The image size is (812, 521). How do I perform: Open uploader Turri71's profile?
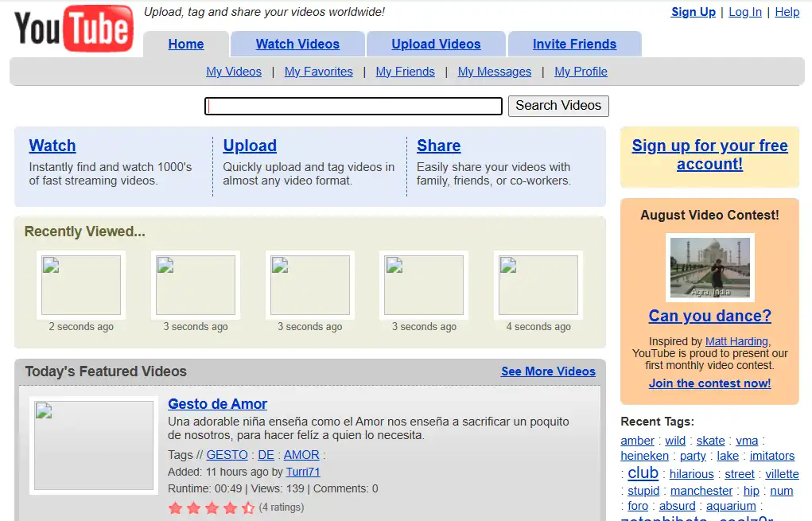[303, 472]
